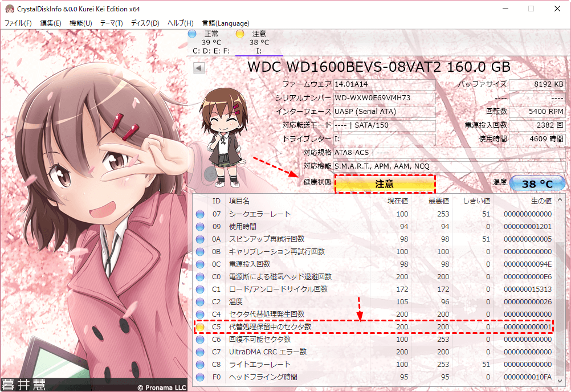
Task: Select the UltraDMA CRC エラー数 row
Action: click(374, 352)
